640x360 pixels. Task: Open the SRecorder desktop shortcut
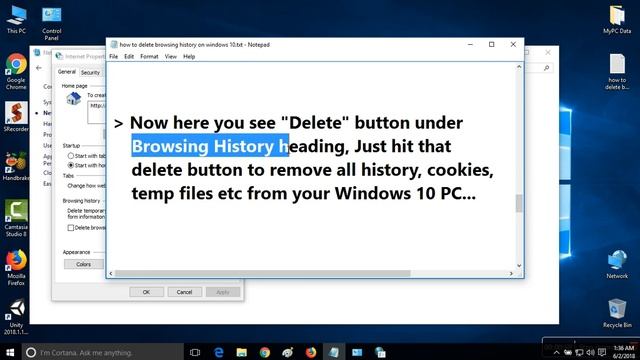pos(16,117)
